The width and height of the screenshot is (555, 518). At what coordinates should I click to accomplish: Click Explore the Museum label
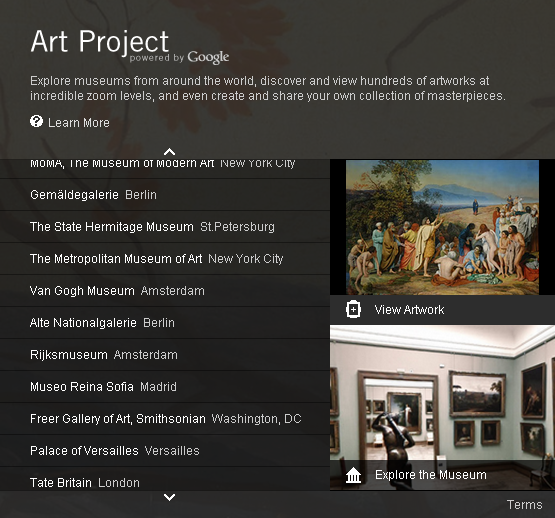(431, 475)
